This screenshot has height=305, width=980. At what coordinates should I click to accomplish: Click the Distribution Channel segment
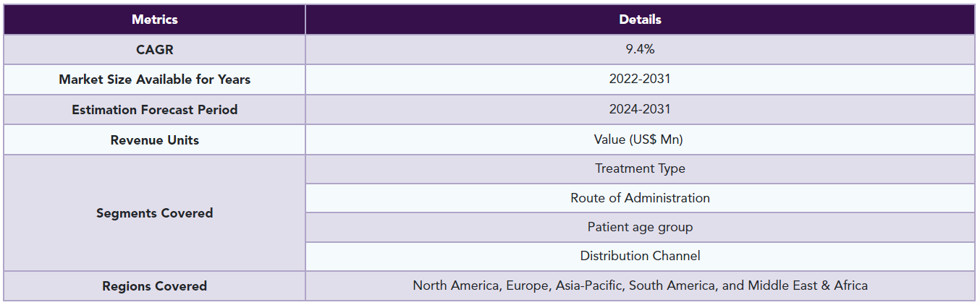[640, 256]
